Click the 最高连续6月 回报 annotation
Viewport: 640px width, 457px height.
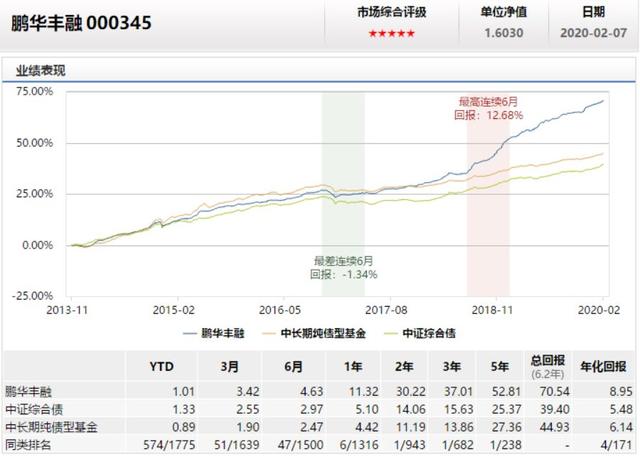pos(488,109)
